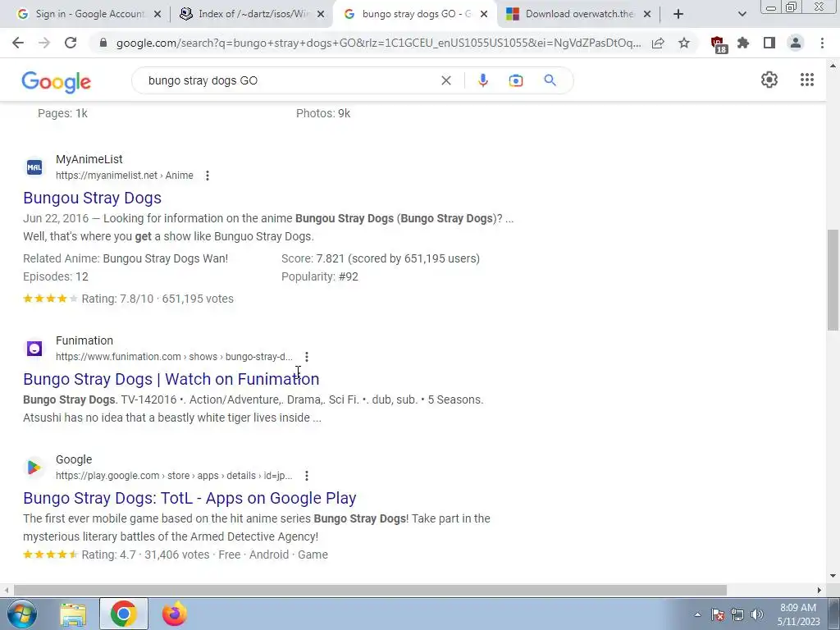Click Chrome icon in taskbar
Screen dimensions: 840x630
[x=123, y=614]
